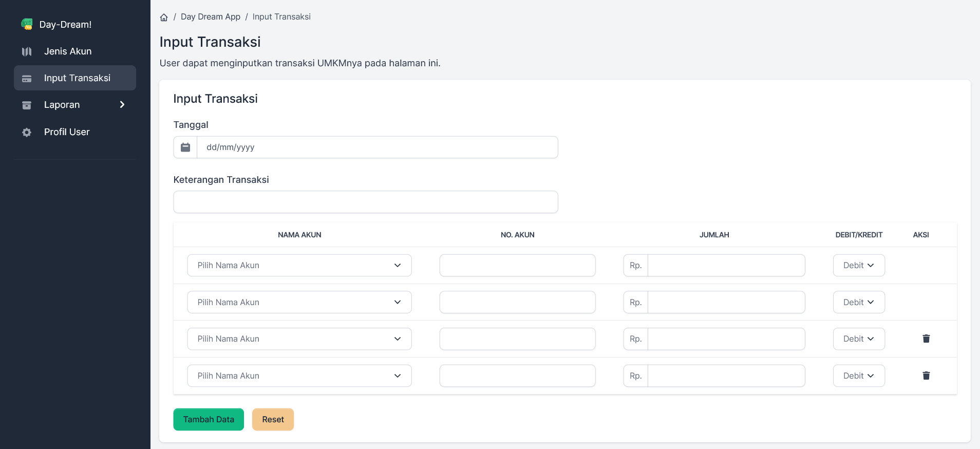This screenshot has width=980, height=449.
Task: Open the fourth row Debit dropdown
Action: (859, 376)
